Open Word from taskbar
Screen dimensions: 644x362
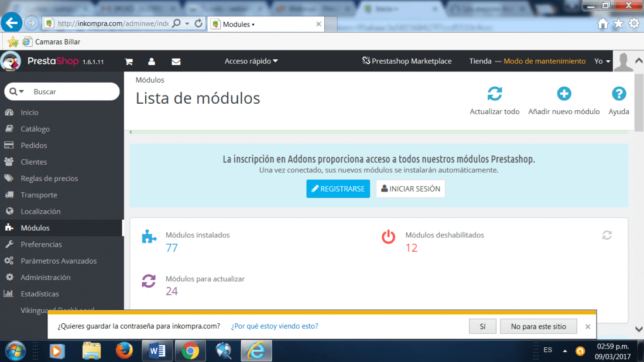156,351
